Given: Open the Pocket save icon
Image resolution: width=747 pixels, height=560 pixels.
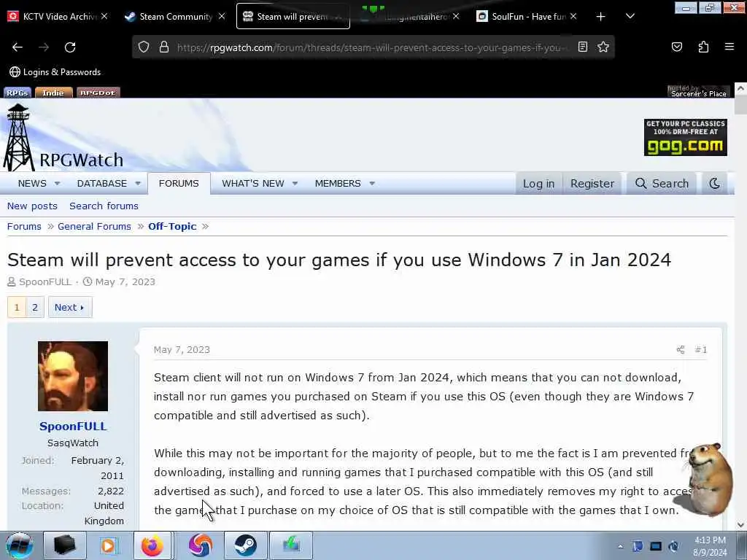Looking at the screenshot, I should tap(676, 47).
